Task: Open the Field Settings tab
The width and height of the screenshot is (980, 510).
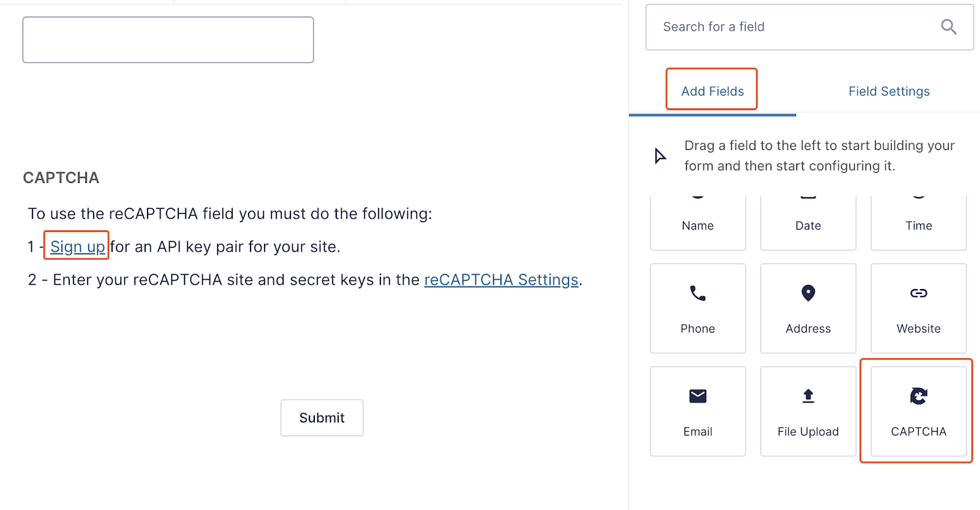Action: [x=889, y=91]
